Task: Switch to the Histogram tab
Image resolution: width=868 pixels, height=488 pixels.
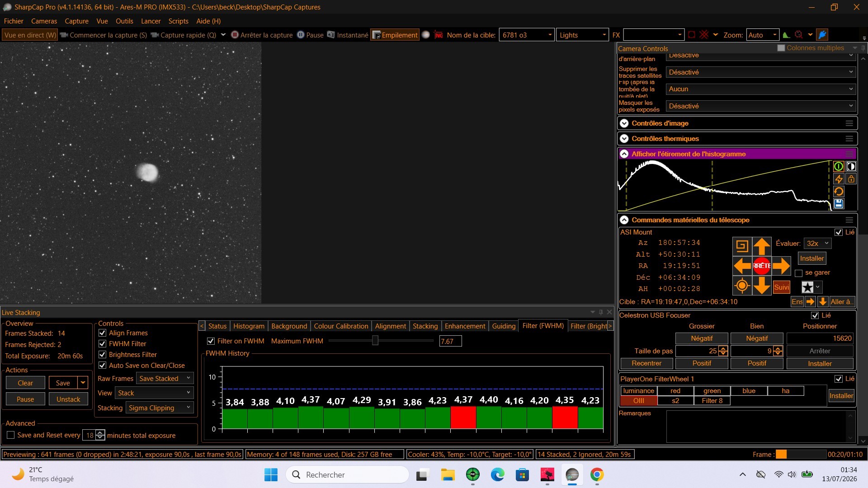Action: pyautogui.click(x=249, y=326)
